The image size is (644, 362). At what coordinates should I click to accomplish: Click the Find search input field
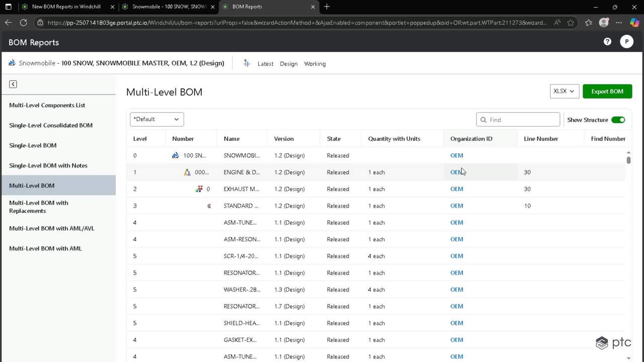[518, 120]
